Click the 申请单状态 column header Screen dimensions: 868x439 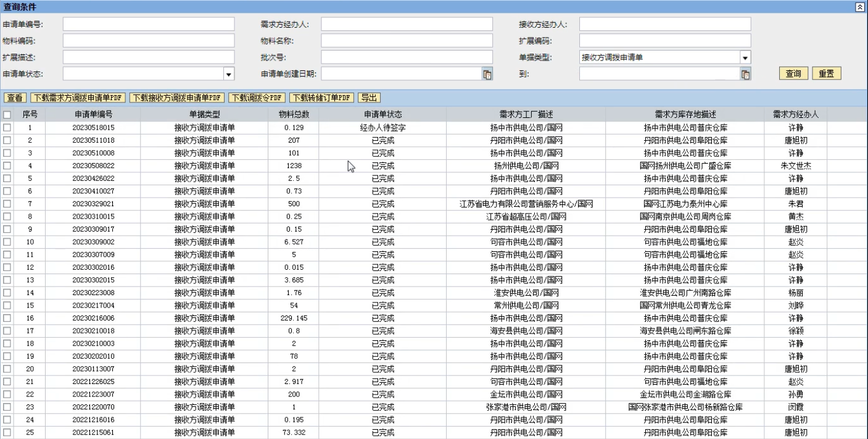tap(382, 115)
